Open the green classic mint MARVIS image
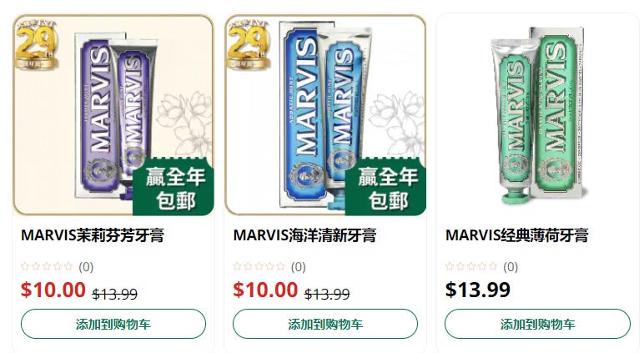This screenshot has width=644, height=353. [x=537, y=114]
